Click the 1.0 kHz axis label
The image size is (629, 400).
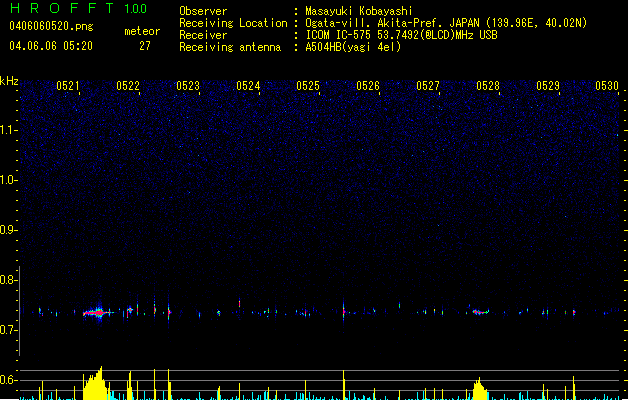point(8,180)
